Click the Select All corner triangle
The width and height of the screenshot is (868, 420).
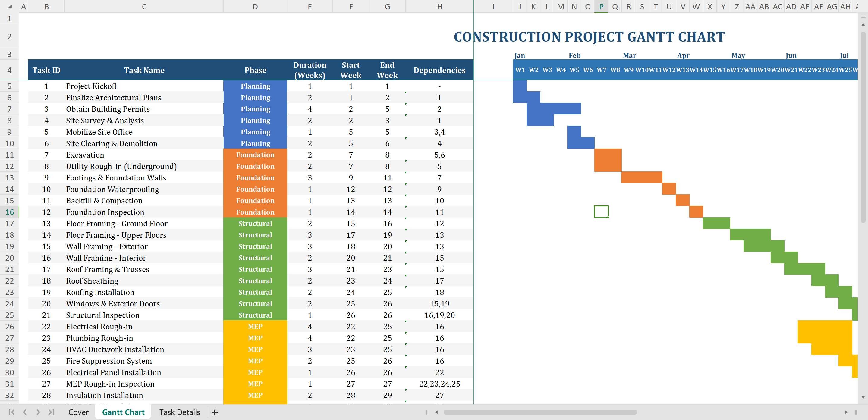tap(10, 7)
